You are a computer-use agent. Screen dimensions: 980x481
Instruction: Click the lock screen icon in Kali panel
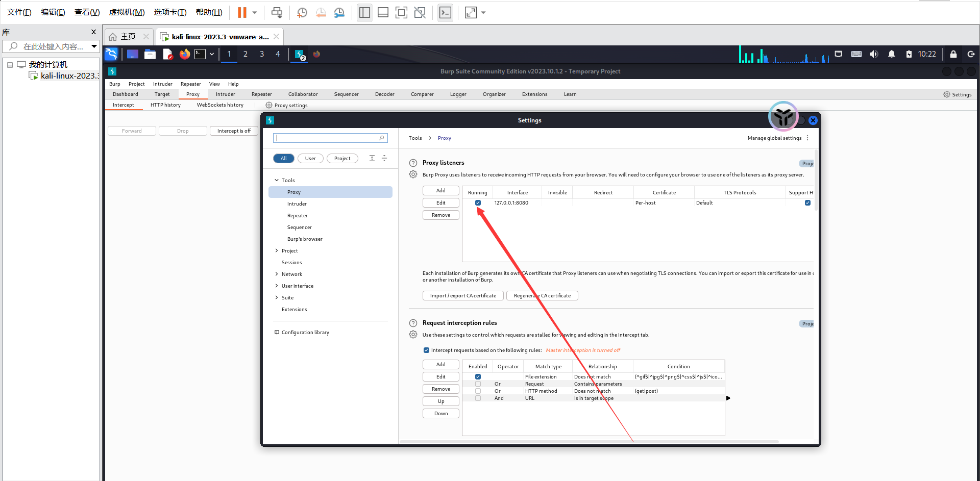click(x=953, y=54)
